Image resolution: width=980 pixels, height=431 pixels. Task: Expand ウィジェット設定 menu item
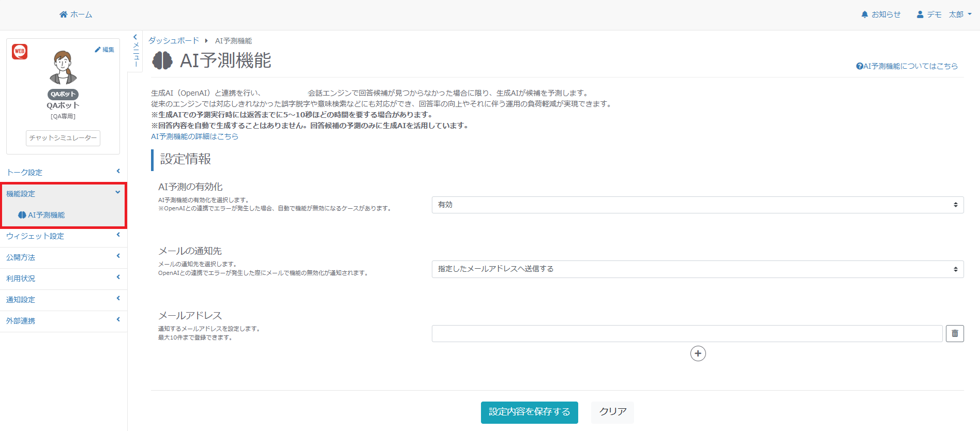pyautogui.click(x=63, y=236)
